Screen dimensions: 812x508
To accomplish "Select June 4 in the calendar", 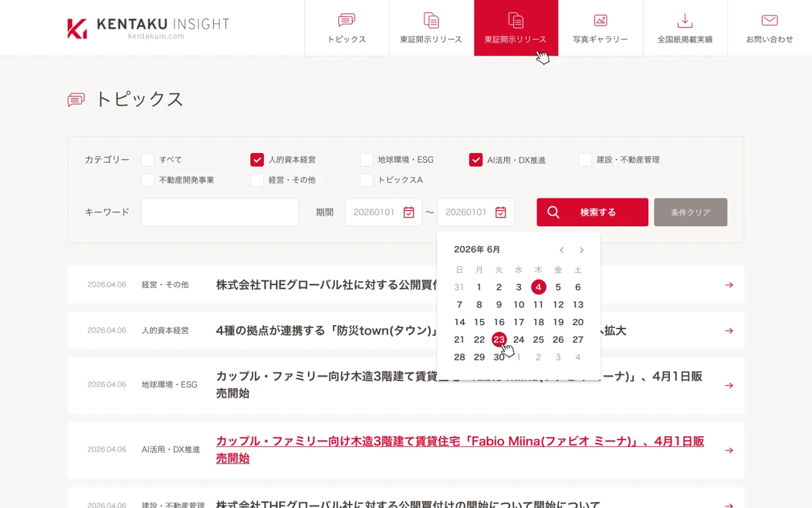I will [x=539, y=287].
